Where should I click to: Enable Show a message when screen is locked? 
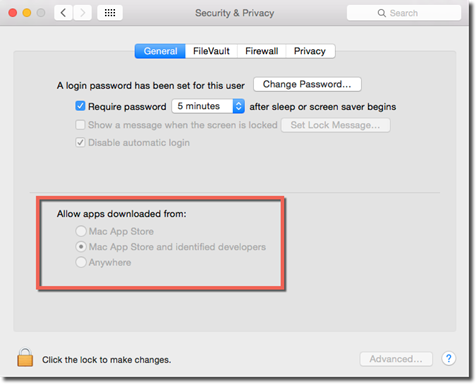tap(80, 125)
